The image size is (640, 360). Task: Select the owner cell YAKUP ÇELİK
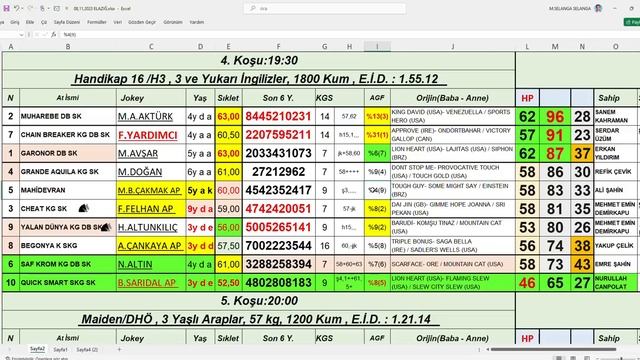pos(616,246)
